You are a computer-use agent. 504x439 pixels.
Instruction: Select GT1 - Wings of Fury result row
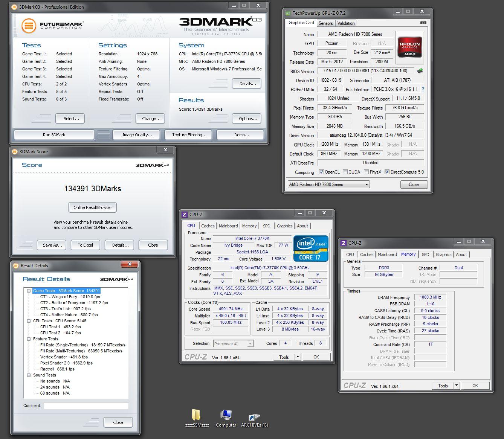(x=70, y=297)
